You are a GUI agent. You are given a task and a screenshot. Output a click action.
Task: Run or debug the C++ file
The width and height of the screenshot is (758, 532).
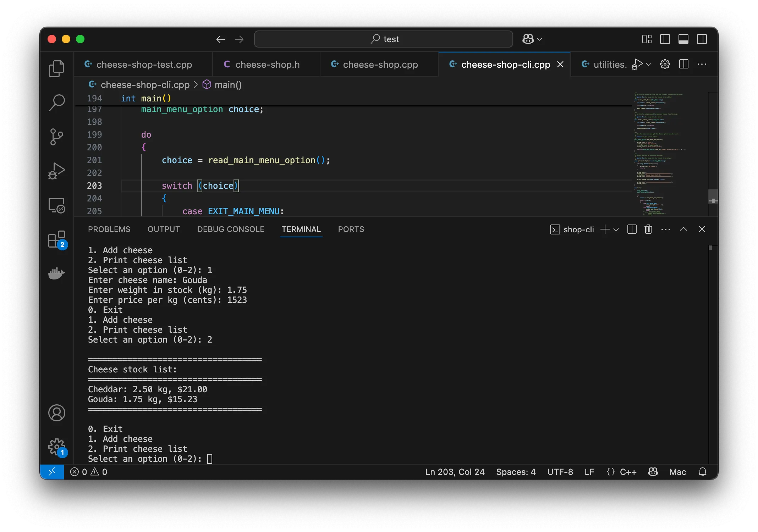pos(637,64)
